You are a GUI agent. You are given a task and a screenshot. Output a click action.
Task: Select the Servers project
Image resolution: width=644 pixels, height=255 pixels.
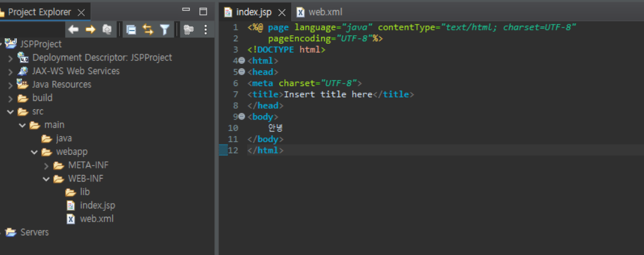click(x=35, y=232)
